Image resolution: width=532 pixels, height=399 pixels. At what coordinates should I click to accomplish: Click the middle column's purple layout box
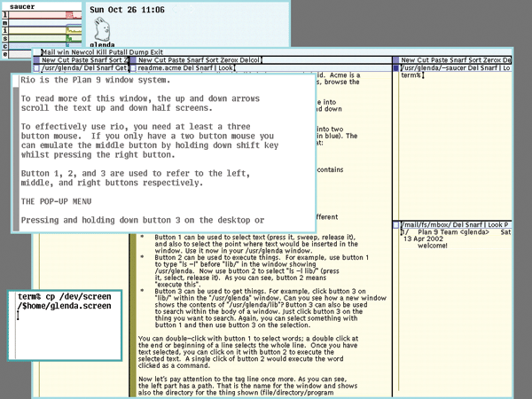pos(132,59)
